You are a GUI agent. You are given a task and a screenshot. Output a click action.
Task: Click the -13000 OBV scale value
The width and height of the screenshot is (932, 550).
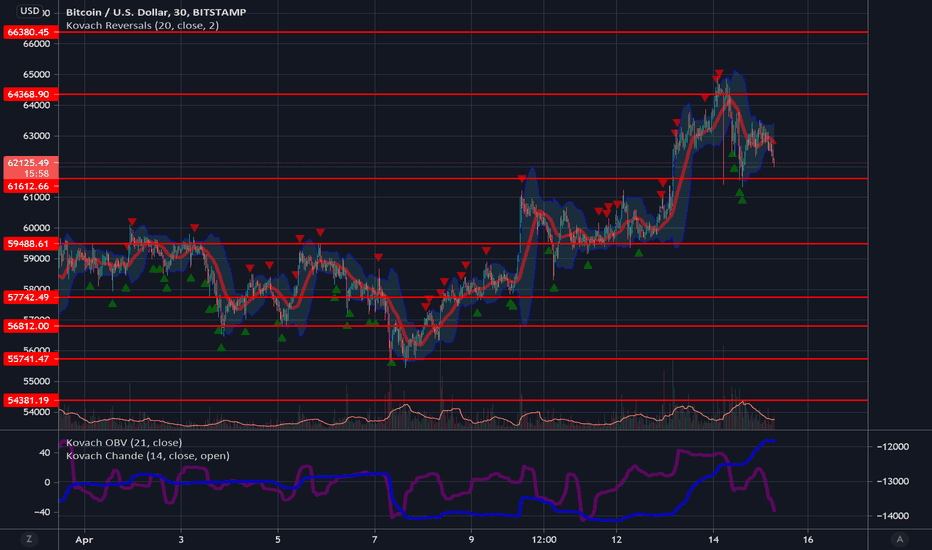point(892,481)
